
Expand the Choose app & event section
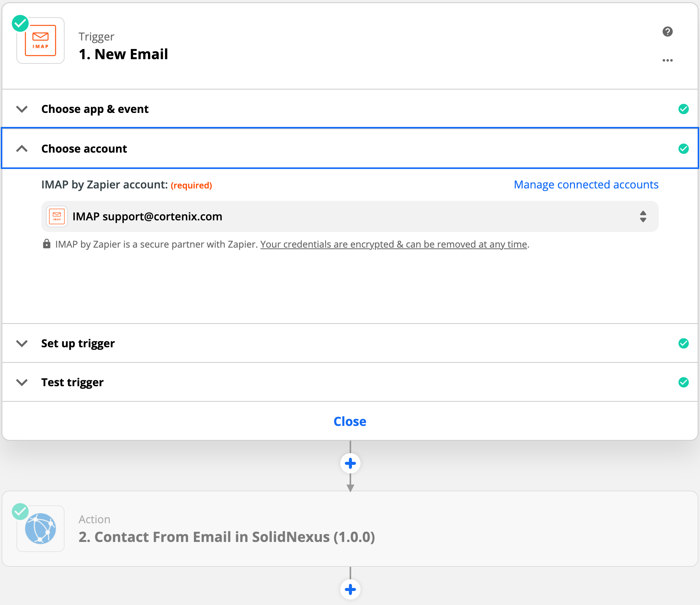(22, 109)
